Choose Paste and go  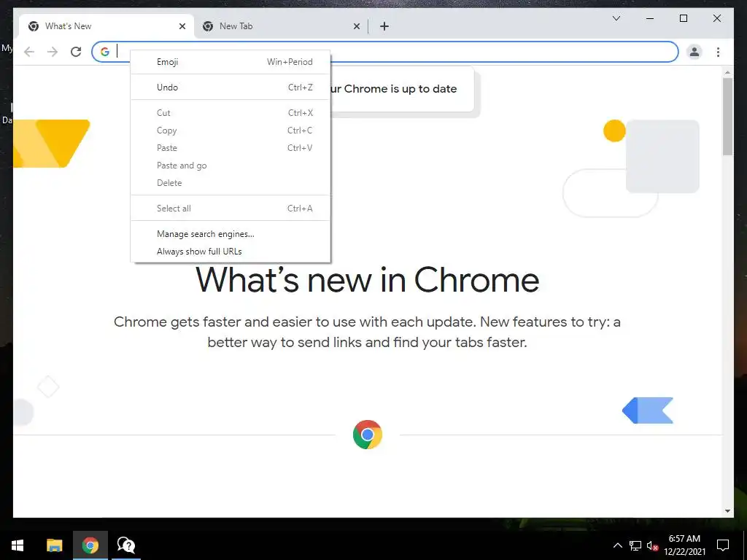click(x=230, y=166)
